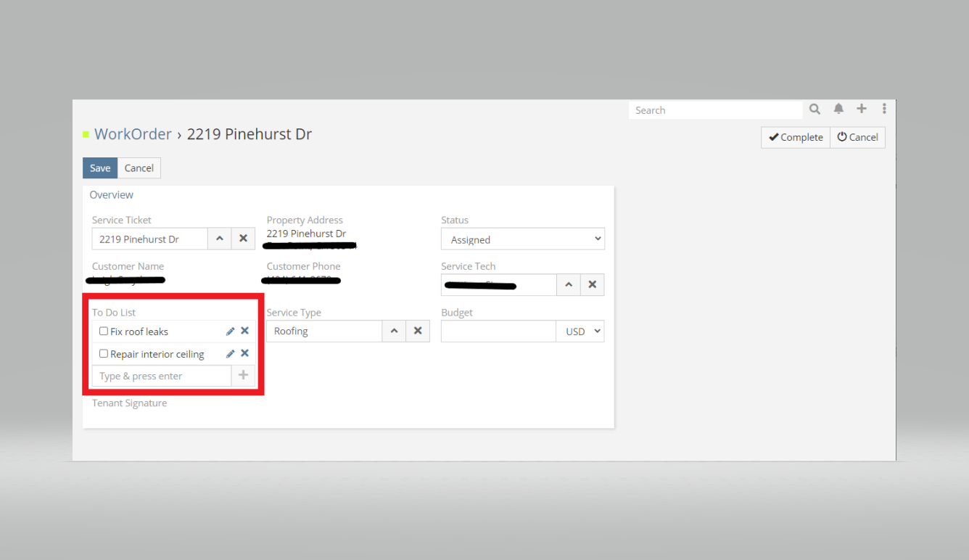Remove the Repair interior ceiling item

click(244, 353)
